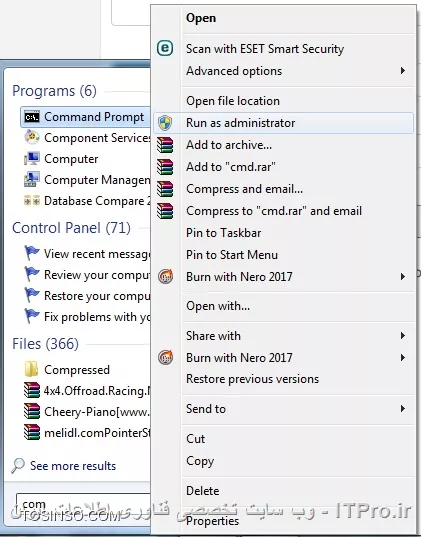Choose Compress and email...

283,189
